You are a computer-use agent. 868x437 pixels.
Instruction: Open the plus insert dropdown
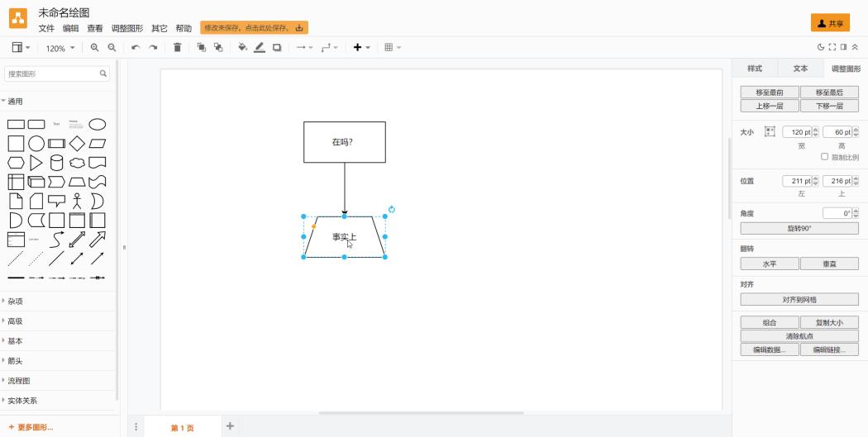(x=361, y=48)
